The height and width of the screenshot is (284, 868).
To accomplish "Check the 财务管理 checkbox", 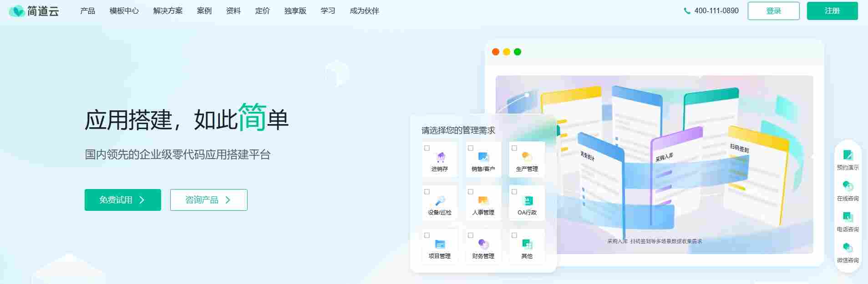I will pos(471,235).
